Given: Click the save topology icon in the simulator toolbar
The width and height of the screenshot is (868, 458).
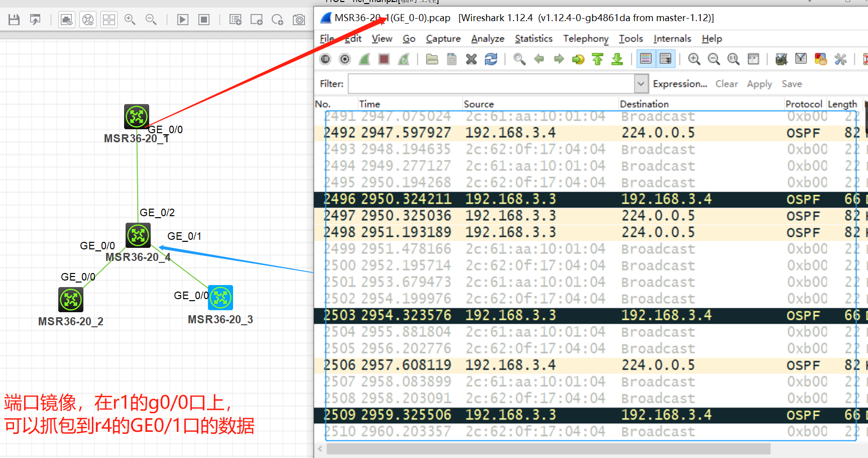Looking at the screenshot, I should pyautogui.click(x=14, y=20).
